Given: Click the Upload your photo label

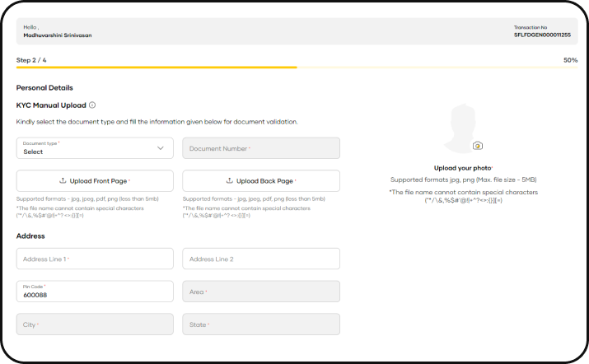Looking at the screenshot, I should tap(463, 168).
